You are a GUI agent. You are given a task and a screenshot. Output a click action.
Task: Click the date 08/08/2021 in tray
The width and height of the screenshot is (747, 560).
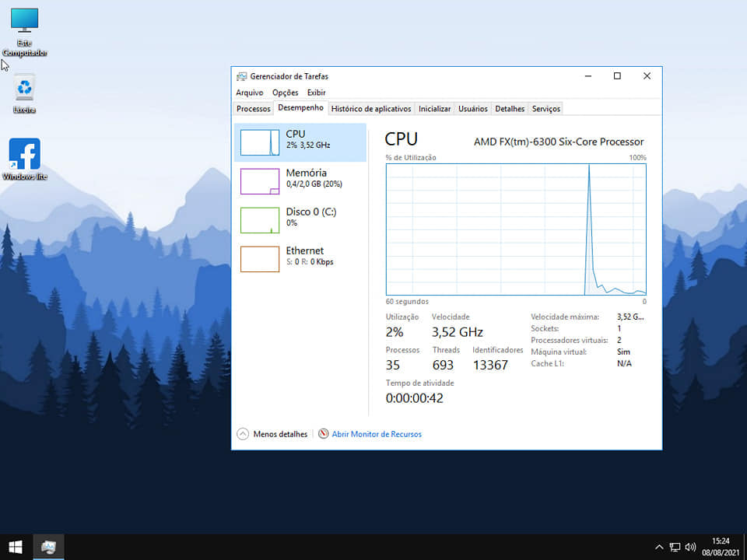(721, 553)
